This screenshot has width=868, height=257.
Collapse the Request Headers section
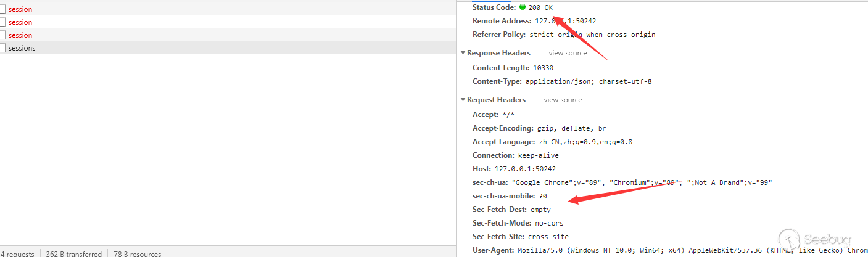(x=463, y=100)
